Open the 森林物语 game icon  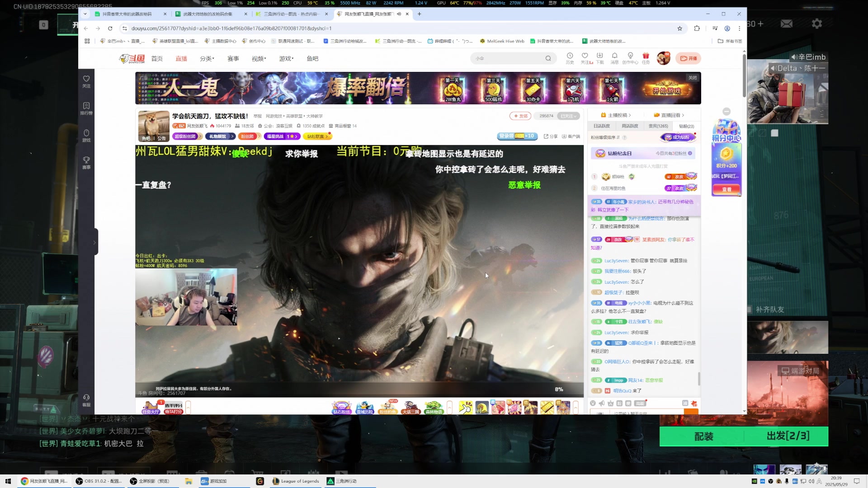pyautogui.click(x=434, y=407)
